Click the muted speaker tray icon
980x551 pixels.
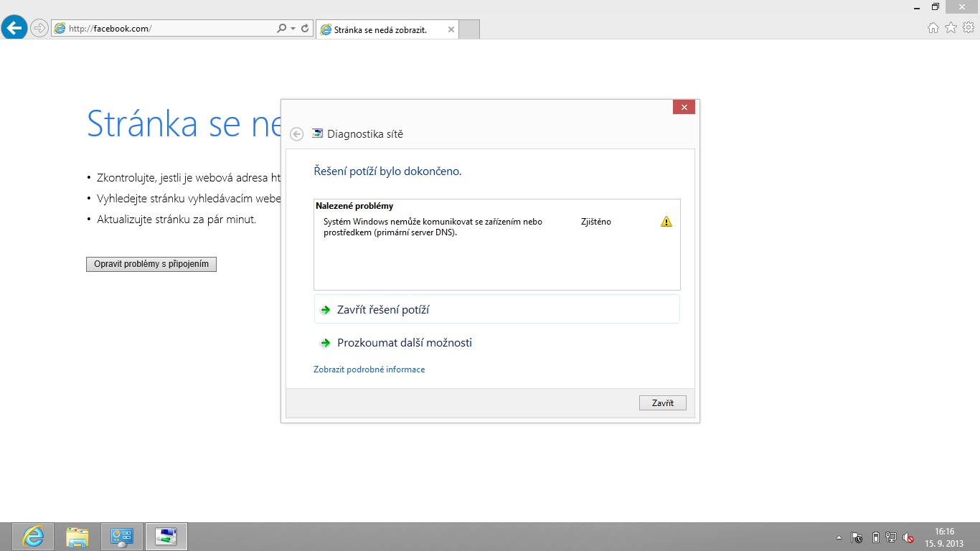pos(908,537)
